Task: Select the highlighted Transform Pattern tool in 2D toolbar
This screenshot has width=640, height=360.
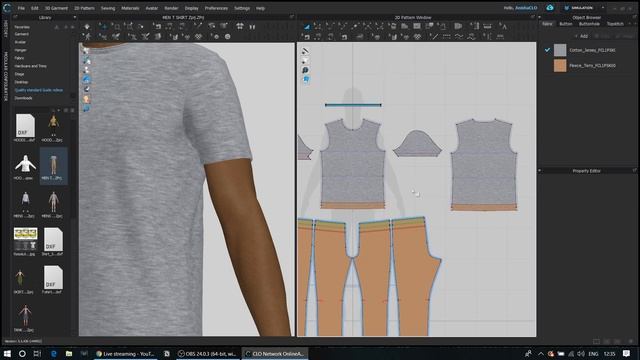Action: coord(307,27)
